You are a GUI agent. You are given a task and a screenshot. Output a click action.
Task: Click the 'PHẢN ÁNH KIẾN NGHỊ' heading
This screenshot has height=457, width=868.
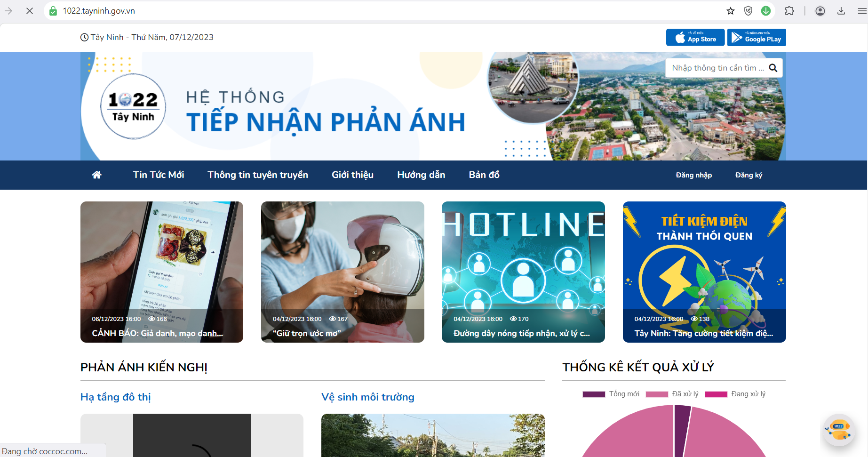(x=144, y=367)
